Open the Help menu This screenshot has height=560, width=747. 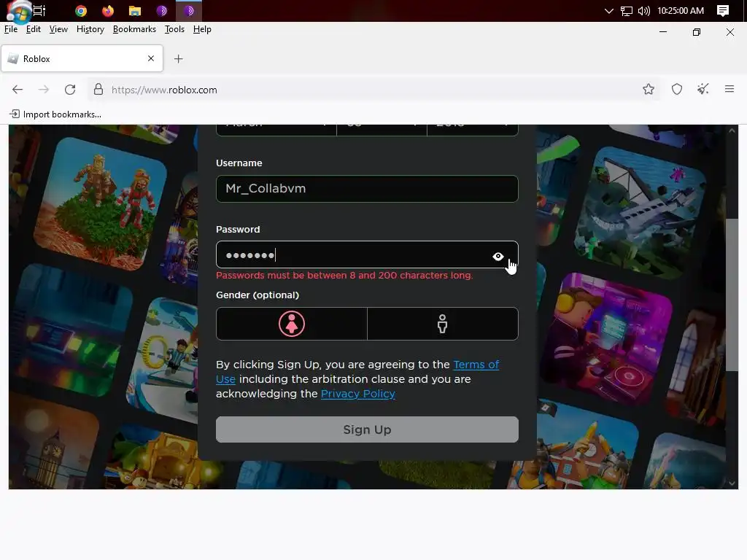(x=202, y=29)
